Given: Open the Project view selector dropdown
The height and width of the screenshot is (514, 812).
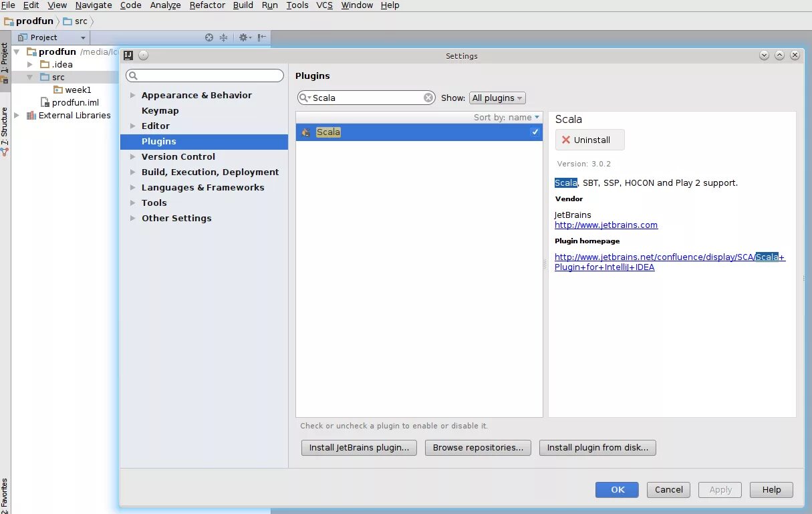Looking at the screenshot, I should tap(52, 37).
